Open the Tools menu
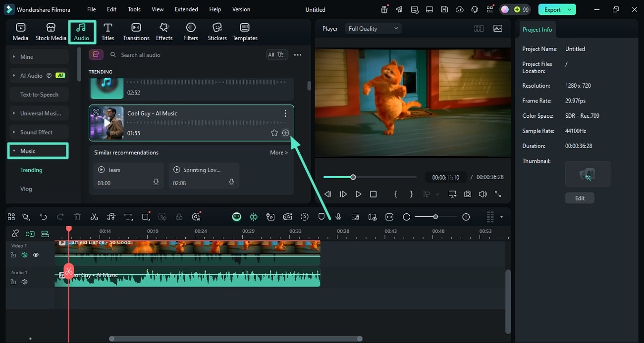 pos(134,9)
